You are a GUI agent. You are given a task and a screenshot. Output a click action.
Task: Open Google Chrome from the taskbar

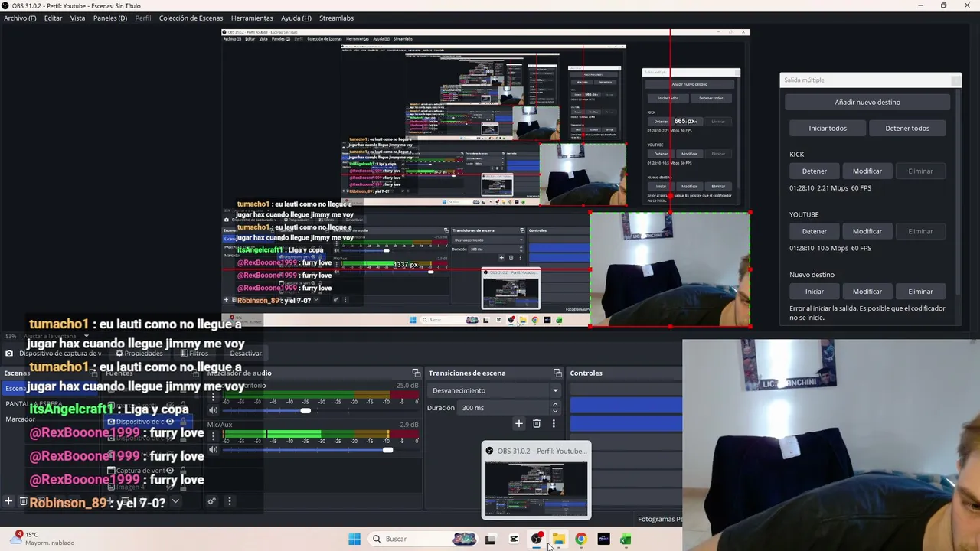point(581,539)
